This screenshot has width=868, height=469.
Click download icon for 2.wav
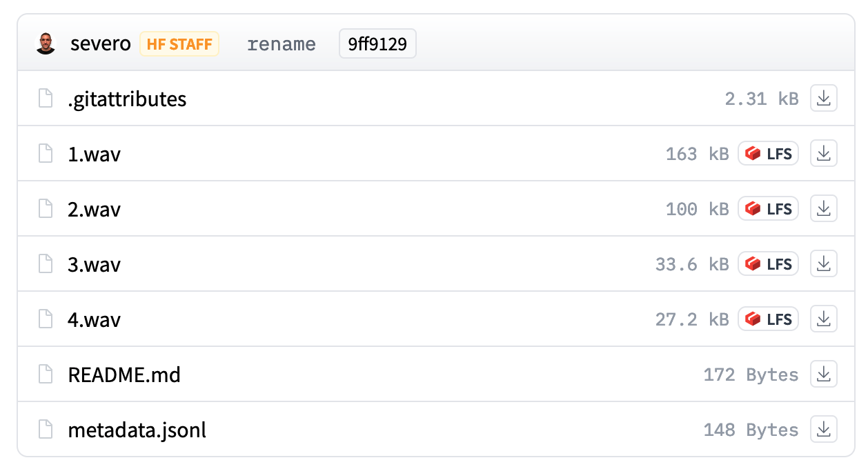tap(822, 209)
